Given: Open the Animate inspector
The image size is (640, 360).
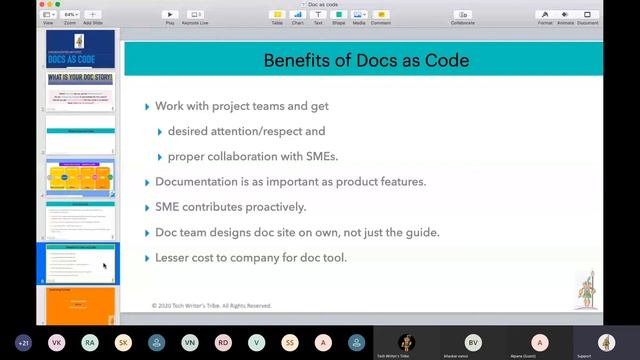Looking at the screenshot, I should 565,15.
